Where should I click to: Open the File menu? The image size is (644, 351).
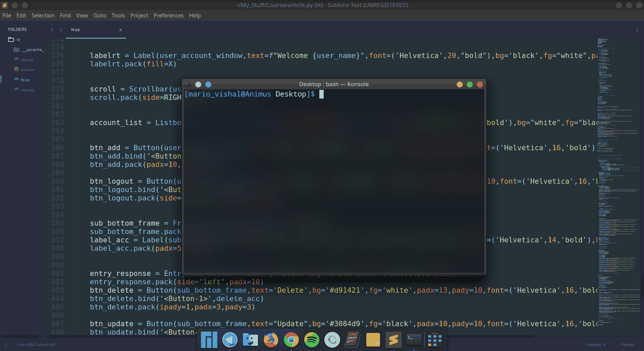pos(7,15)
